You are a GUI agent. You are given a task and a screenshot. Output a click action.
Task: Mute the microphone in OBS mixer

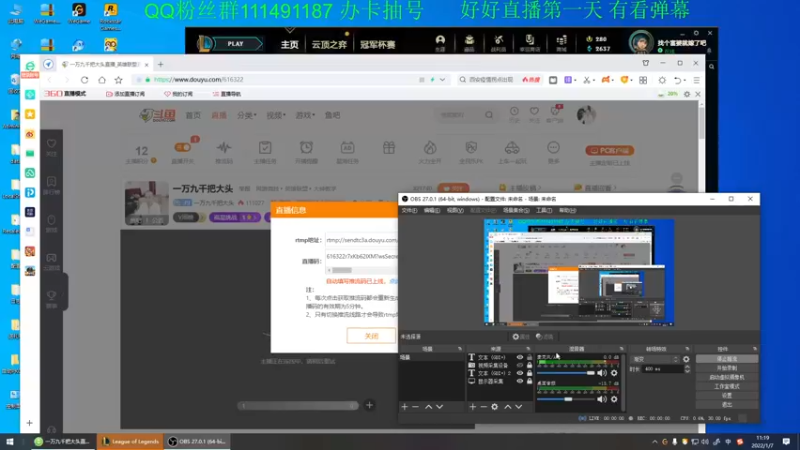click(x=602, y=373)
